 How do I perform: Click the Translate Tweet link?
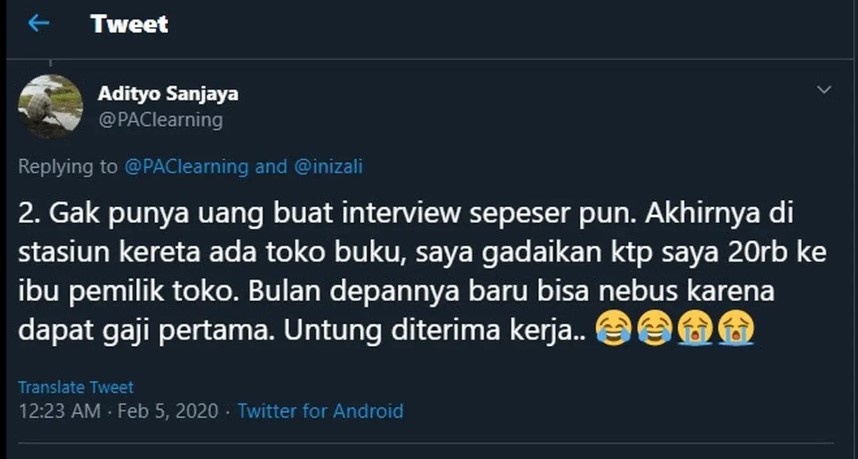[x=76, y=387]
